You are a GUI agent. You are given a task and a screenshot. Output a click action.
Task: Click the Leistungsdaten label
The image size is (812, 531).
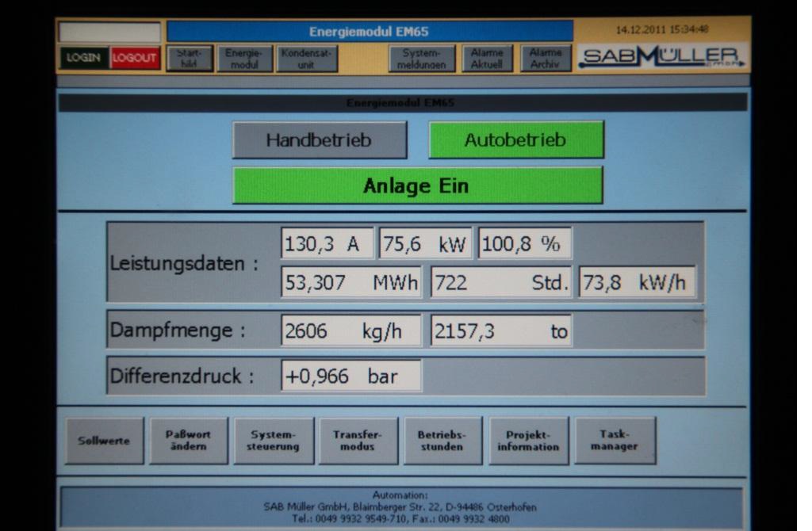point(184,263)
